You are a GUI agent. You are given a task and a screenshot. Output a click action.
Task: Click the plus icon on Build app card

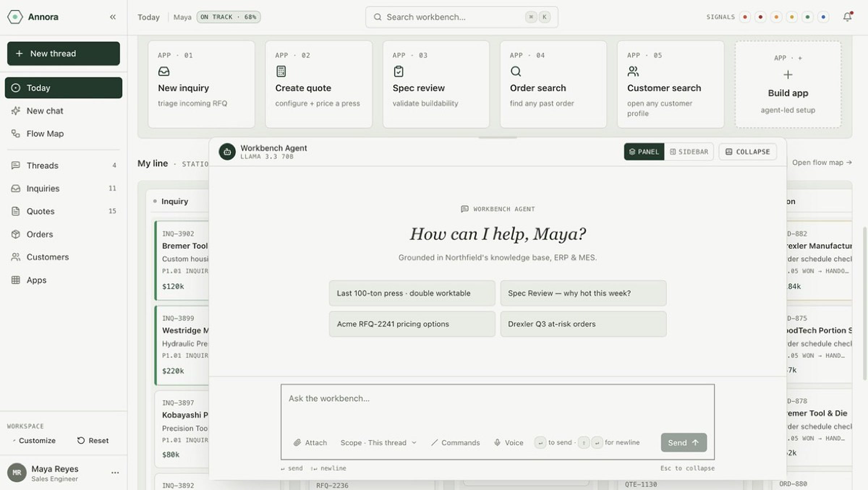pyautogui.click(x=788, y=75)
